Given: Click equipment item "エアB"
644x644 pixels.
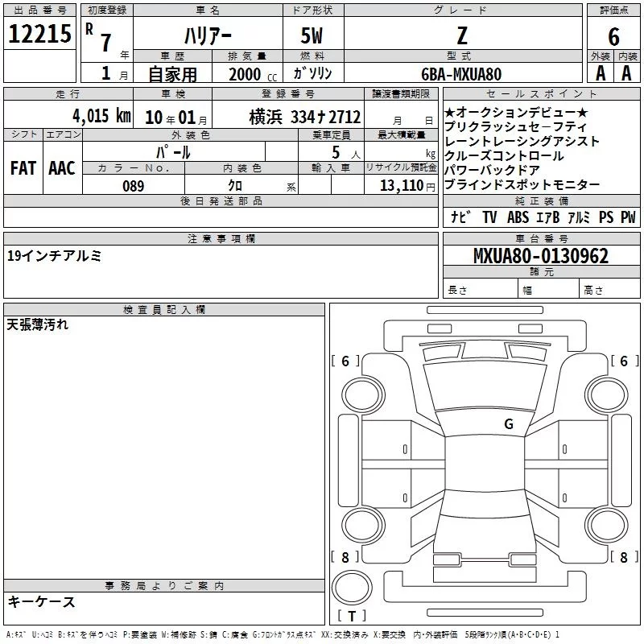Looking at the screenshot, I should coord(548,217).
